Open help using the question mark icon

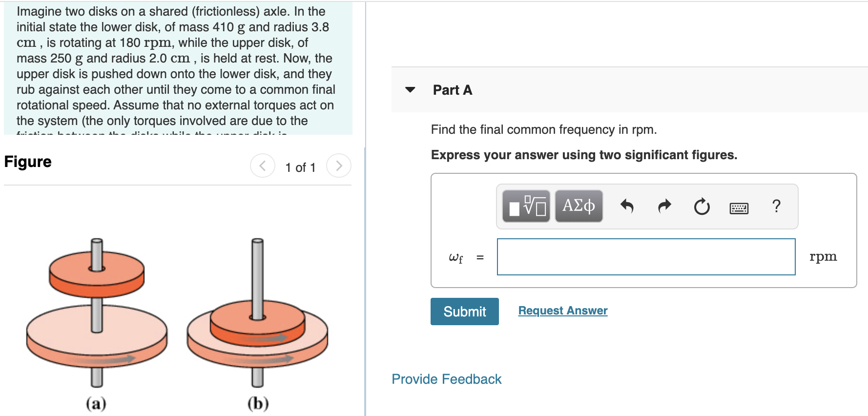pyautogui.click(x=776, y=207)
